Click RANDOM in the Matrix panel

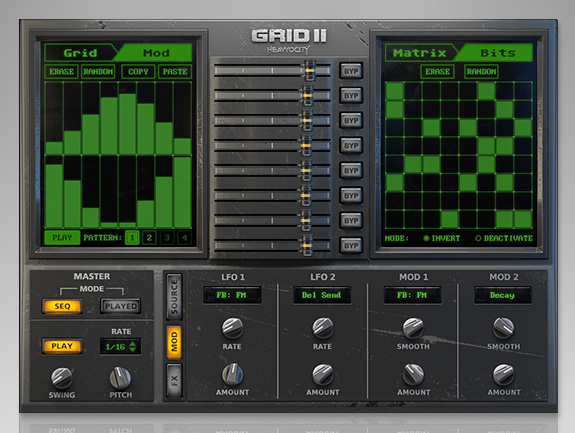click(481, 71)
